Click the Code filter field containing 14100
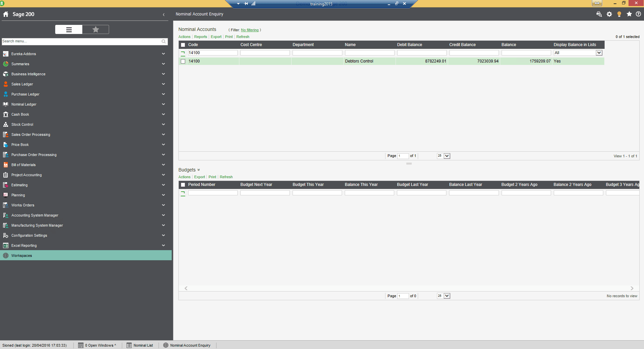Viewport: 644px width, 349px height. tap(213, 53)
